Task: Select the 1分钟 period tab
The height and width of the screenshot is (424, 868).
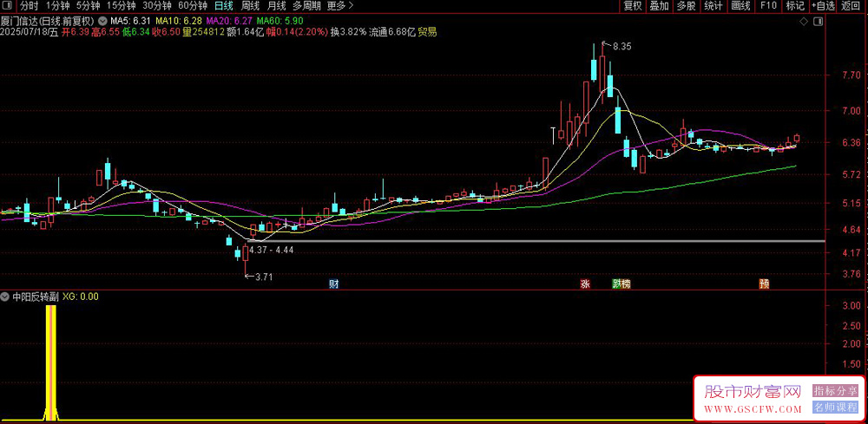Action: click(57, 6)
